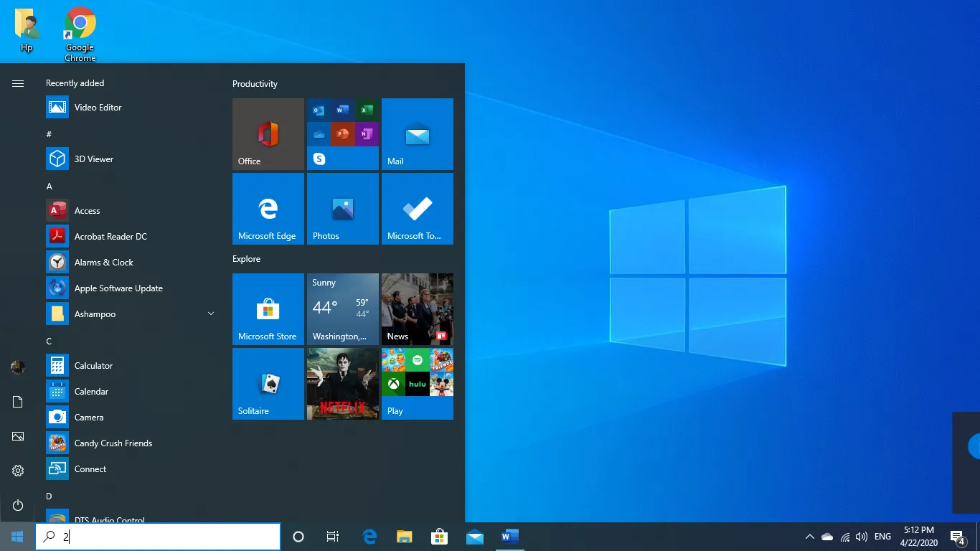This screenshot has width=980, height=551.
Task: Open Mail from the taskbar
Action: point(475,537)
